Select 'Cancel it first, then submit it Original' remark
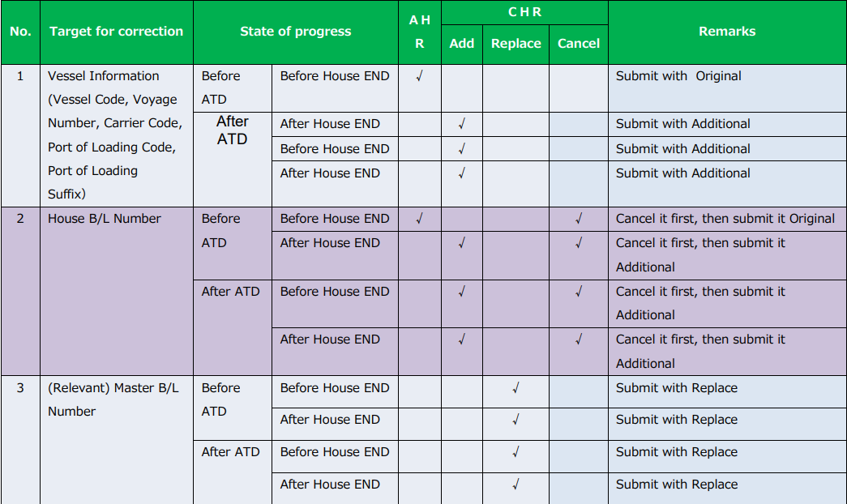 (x=725, y=219)
